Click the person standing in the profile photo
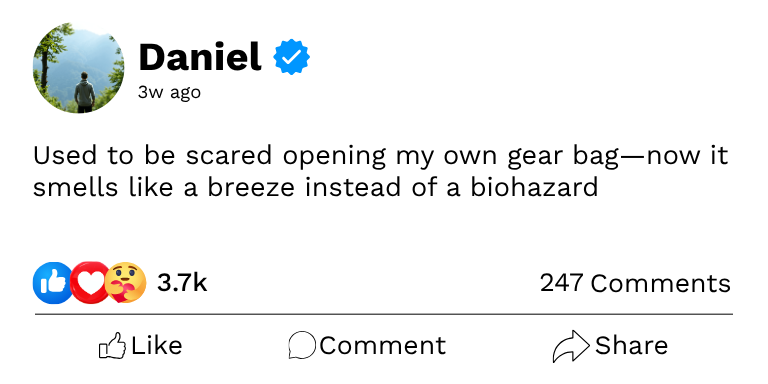 85,92
